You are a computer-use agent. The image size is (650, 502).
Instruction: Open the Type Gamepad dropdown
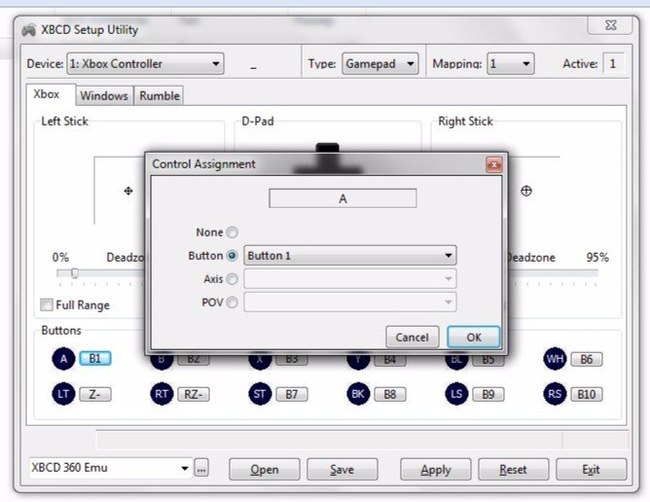pyautogui.click(x=380, y=64)
